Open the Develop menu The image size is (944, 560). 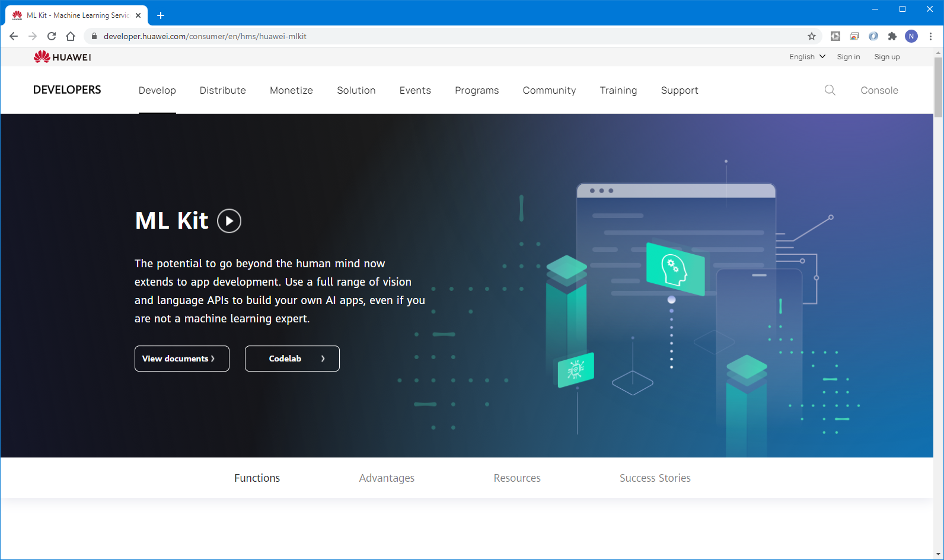157,90
